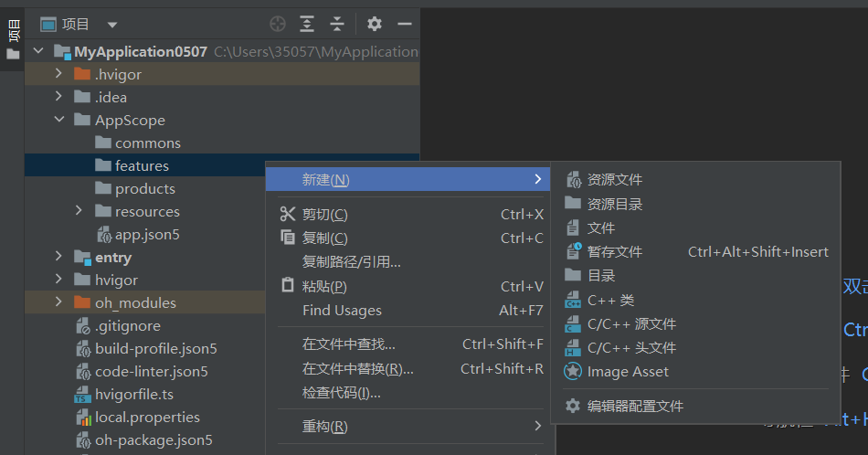Image resolution: width=868 pixels, height=455 pixels.
Task: Click the .gitignore file icon
Action: (x=83, y=326)
